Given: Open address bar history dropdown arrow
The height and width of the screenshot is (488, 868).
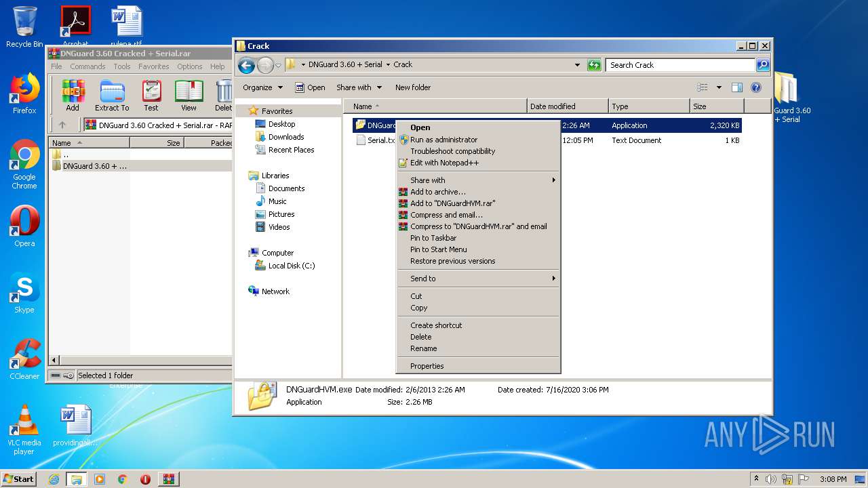Looking at the screenshot, I should click(x=577, y=65).
